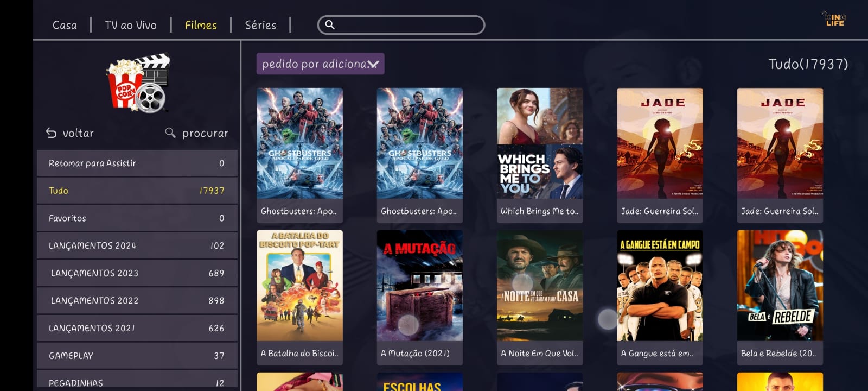This screenshot has width=868, height=391.
Task: Open A Mutação (2021) poster
Action: tap(420, 286)
